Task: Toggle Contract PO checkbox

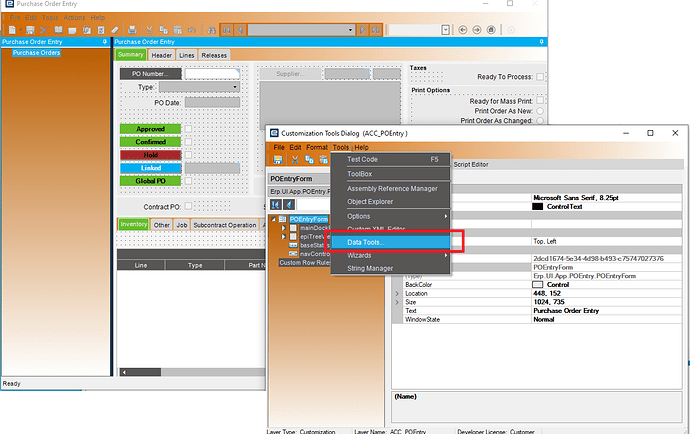Action: [x=188, y=206]
